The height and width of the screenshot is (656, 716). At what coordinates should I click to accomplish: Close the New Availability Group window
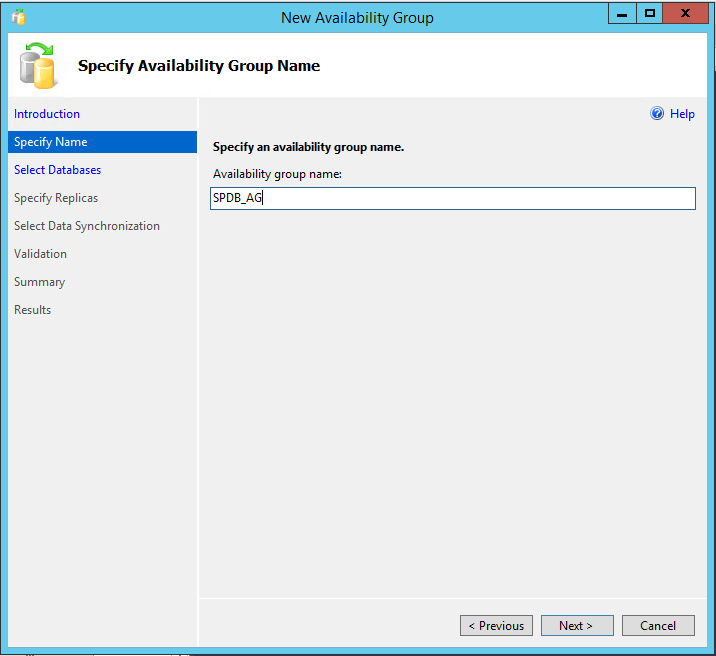tap(685, 14)
